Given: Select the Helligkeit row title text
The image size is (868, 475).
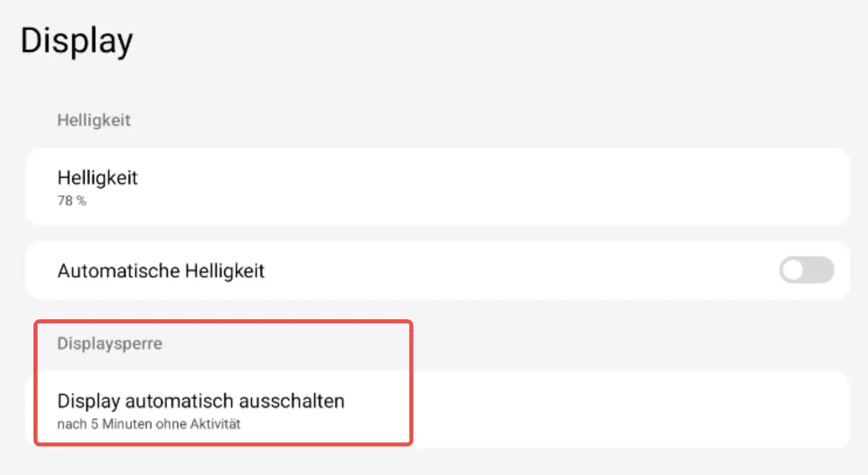Looking at the screenshot, I should [x=97, y=177].
